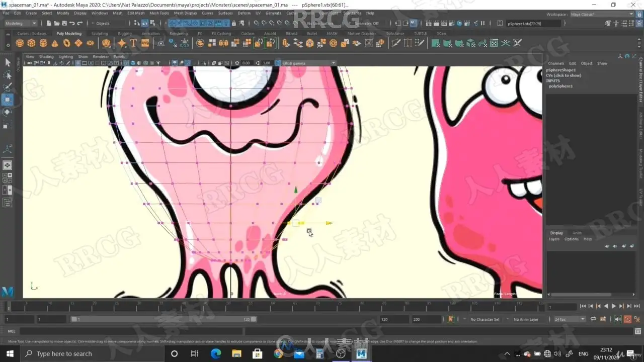
Task: Select the SVG import shelf icon
Action: [x=145, y=43]
